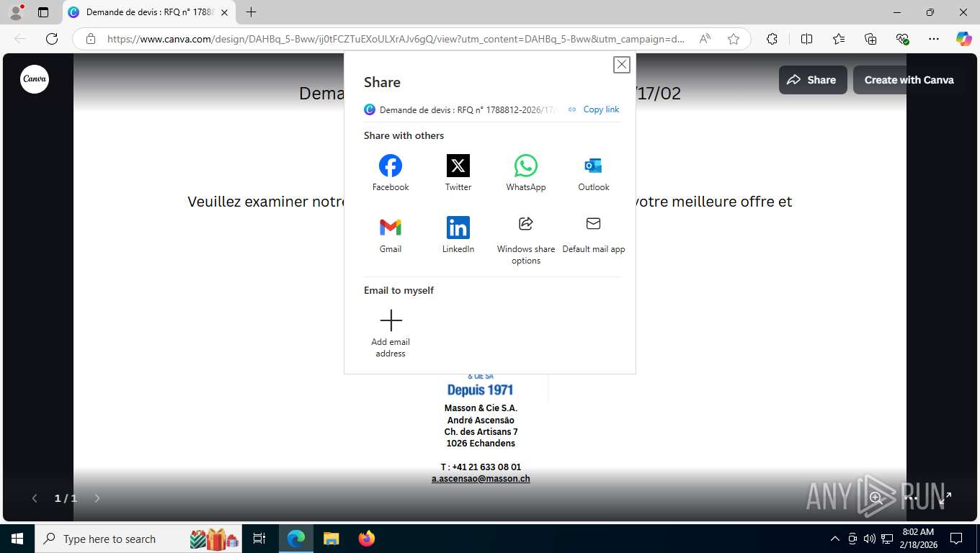Share using the Default mail app

pos(594,235)
